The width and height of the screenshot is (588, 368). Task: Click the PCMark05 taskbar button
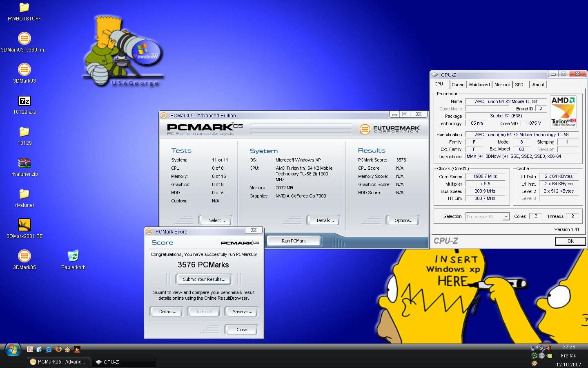click(x=58, y=362)
